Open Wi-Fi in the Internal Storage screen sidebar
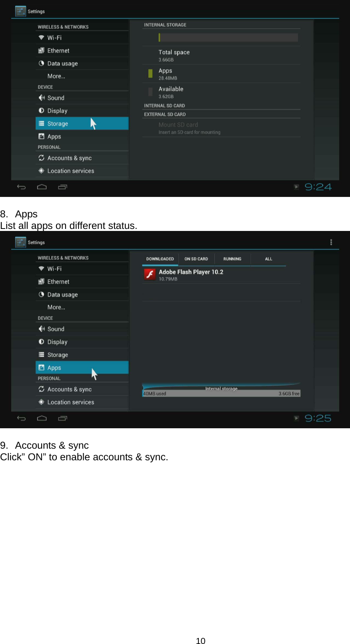The width and height of the screenshot is (350, 644). (82, 38)
